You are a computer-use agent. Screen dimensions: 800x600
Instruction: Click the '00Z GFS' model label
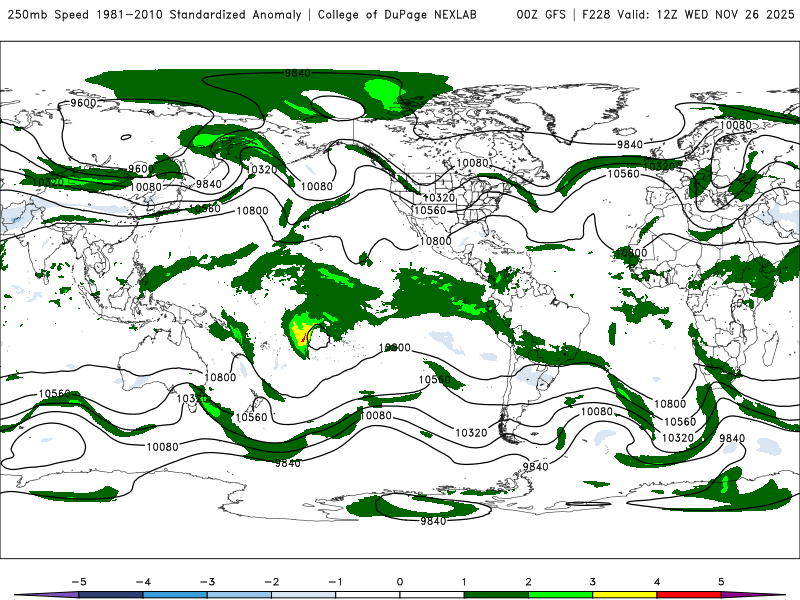pyautogui.click(x=541, y=15)
